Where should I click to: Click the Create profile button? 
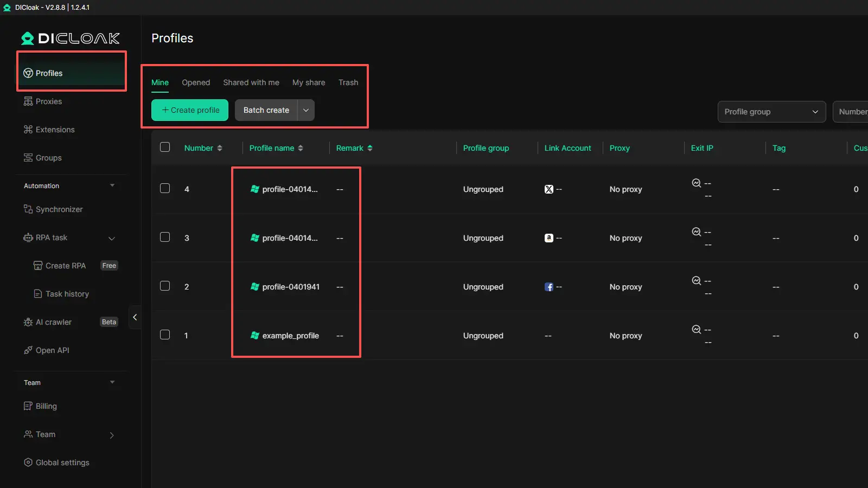(190, 110)
